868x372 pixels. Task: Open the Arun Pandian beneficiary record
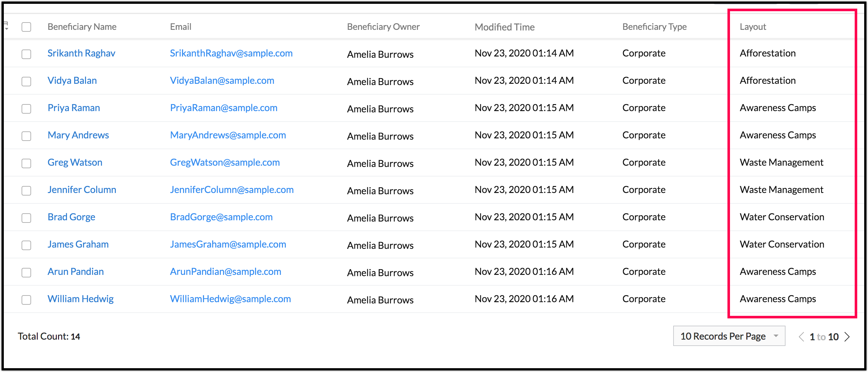tap(76, 271)
